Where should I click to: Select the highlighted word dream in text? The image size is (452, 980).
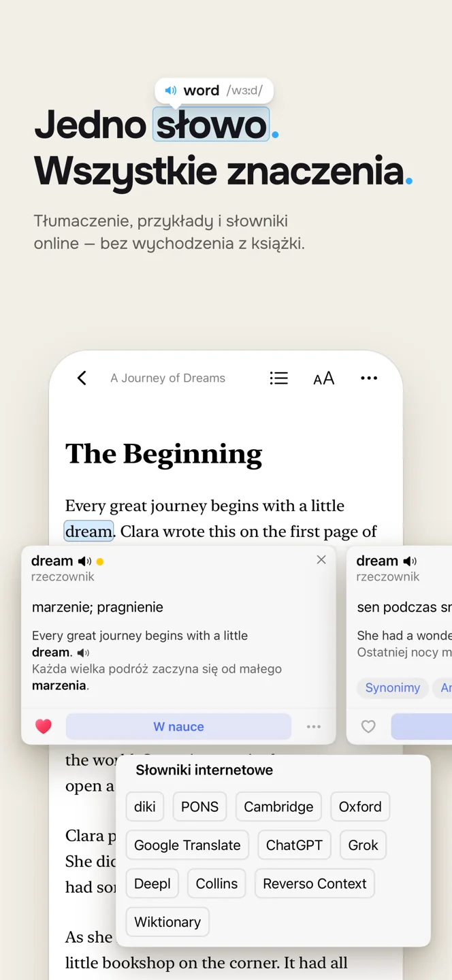(88, 532)
